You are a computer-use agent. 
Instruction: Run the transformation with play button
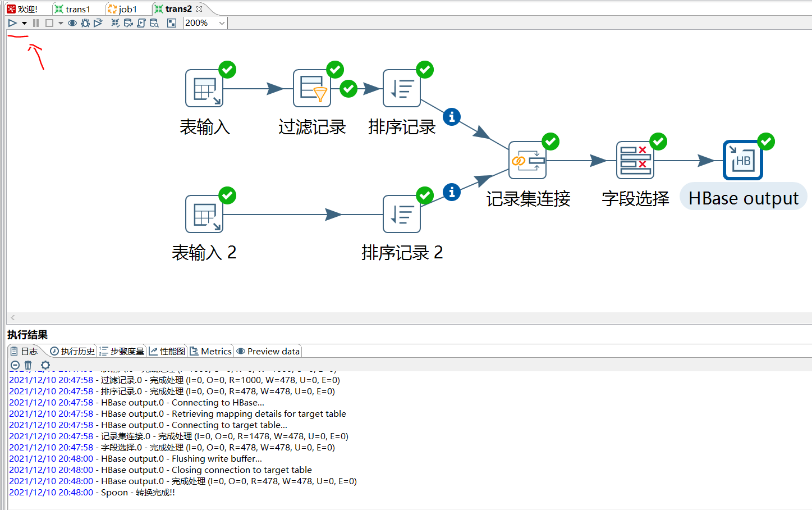[12, 23]
